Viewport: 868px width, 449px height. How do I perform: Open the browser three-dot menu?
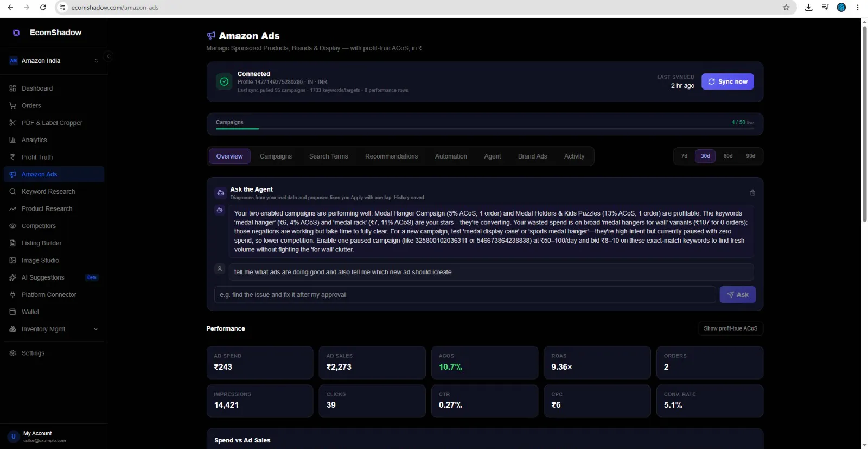858,8
